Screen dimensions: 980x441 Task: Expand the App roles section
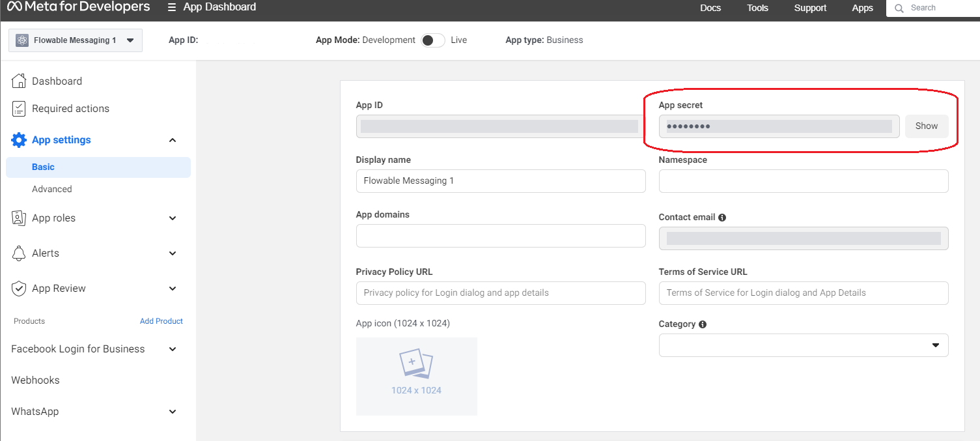(172, 218)
